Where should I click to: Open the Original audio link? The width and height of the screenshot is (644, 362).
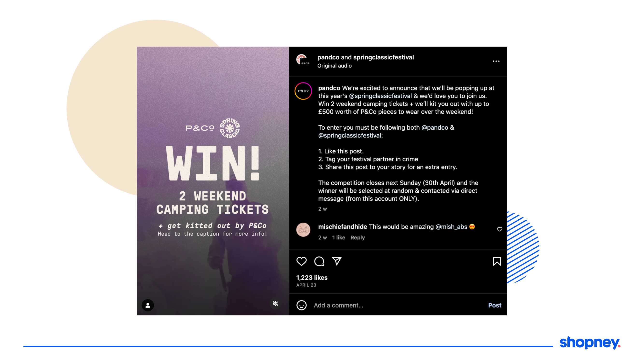click(334, 66)
